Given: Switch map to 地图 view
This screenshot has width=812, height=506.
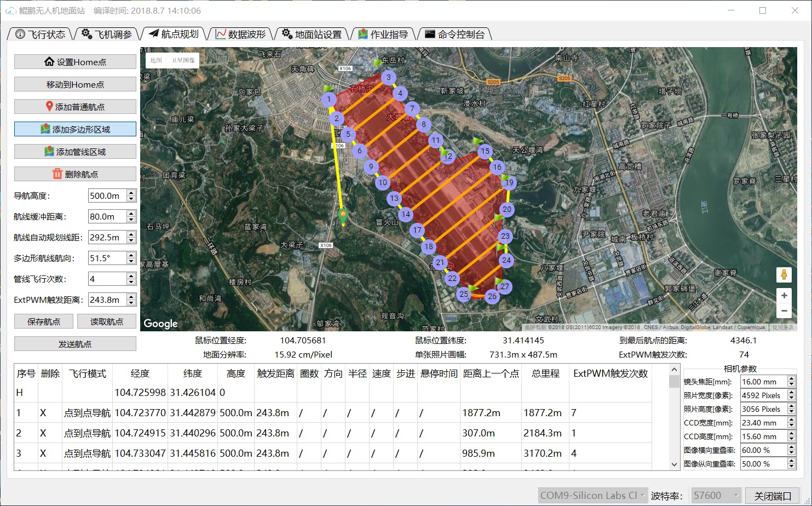Looking at the screenshot, I should tap(156, 60).
